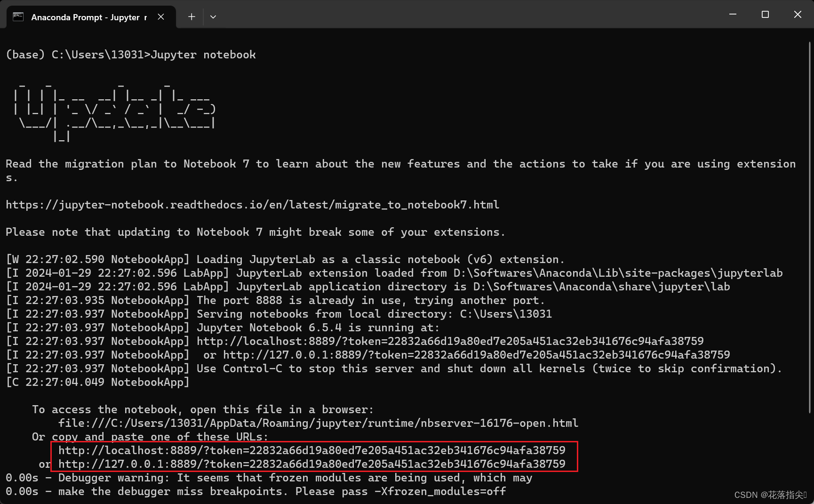This screenshot has height=504, width=814.
Task: Click the vertical scrollbar thumb
Action: (810, 227)
